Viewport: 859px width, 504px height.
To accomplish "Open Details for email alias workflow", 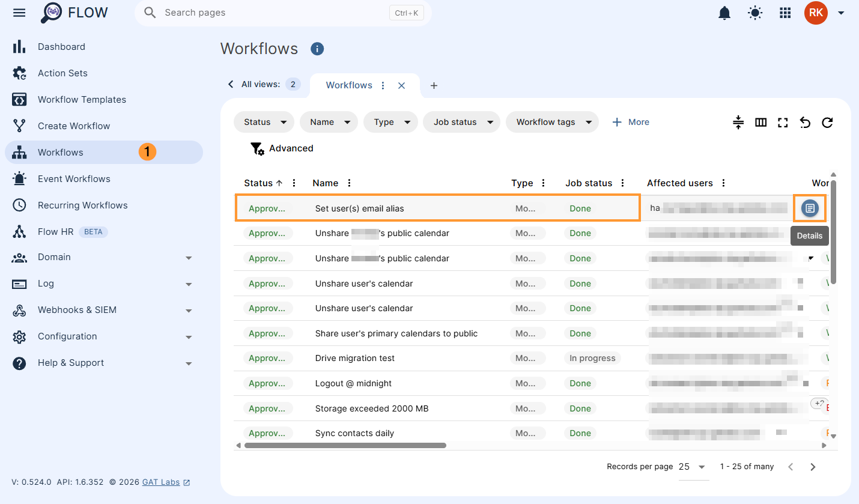I will 810,208.
